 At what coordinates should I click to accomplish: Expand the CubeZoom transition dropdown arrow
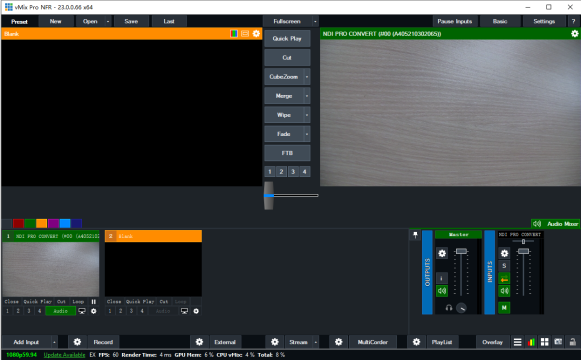pos(307,77)
